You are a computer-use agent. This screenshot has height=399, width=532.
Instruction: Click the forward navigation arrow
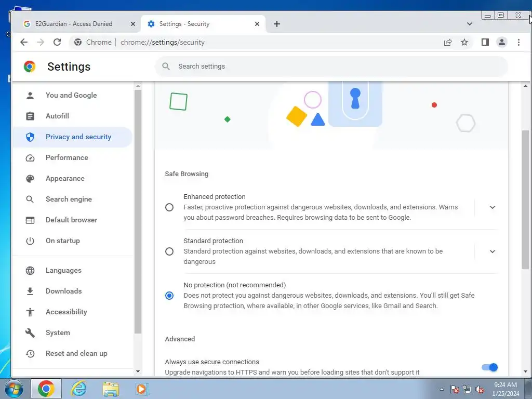tap(41, 42)
